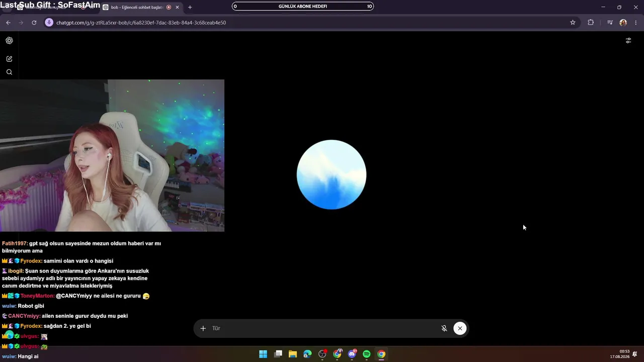Select the chatgpt.com URL in address bar
Viewport: 644px width, 362px height.
pos(141,23)
